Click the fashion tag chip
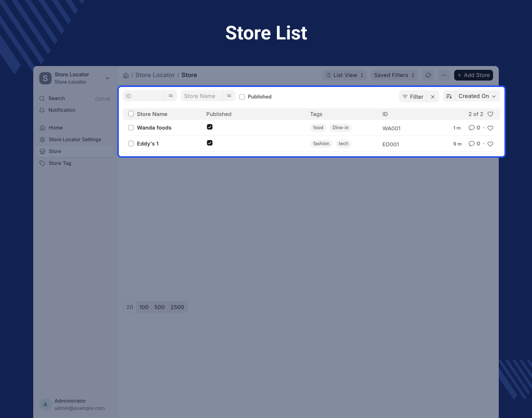The width and height of the screenshot is (532, 418). (x=321, y=144)
